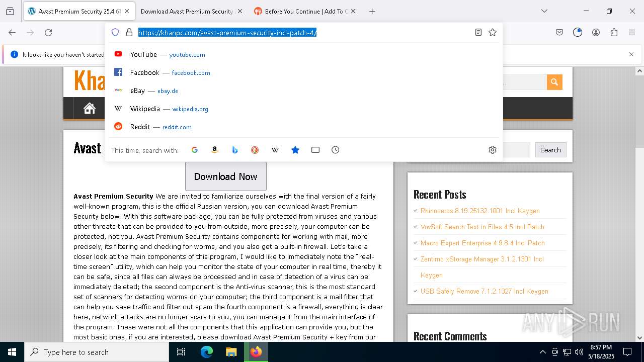Click the sidebar Search button
Screen dimensions: 644x362
coord(550,150)
